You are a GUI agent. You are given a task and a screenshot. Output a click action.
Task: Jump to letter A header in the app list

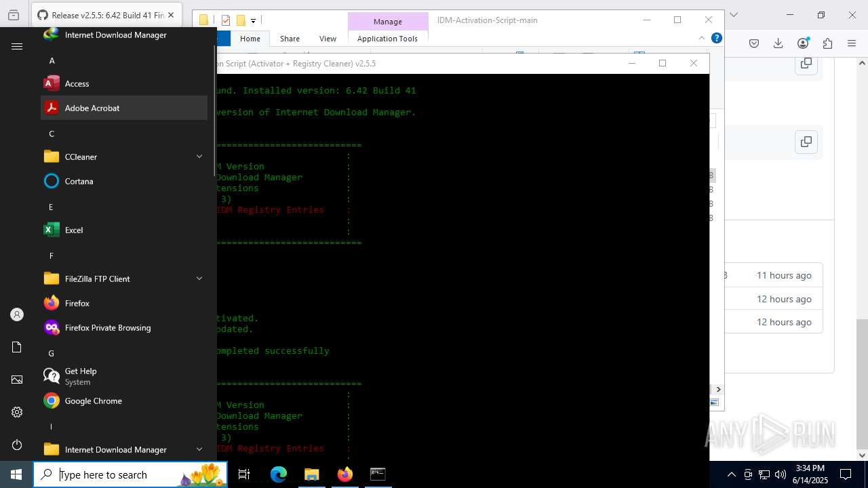52,60
